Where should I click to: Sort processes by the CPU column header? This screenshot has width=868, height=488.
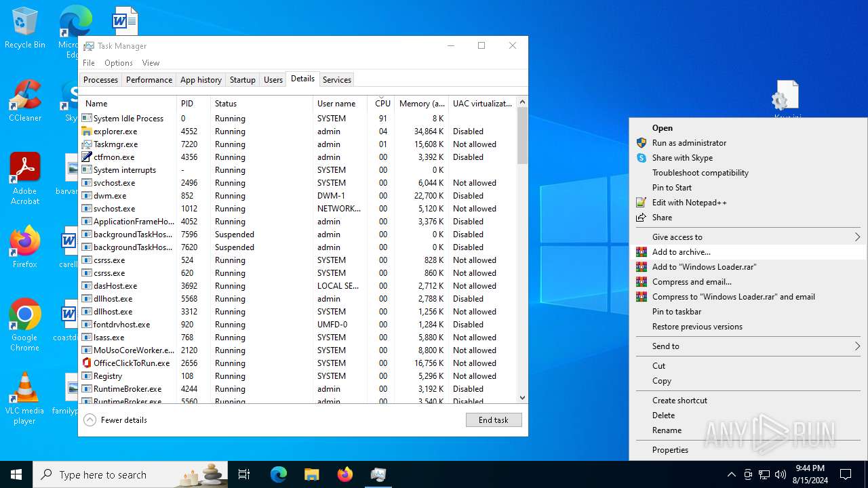(x=382, y=104)
